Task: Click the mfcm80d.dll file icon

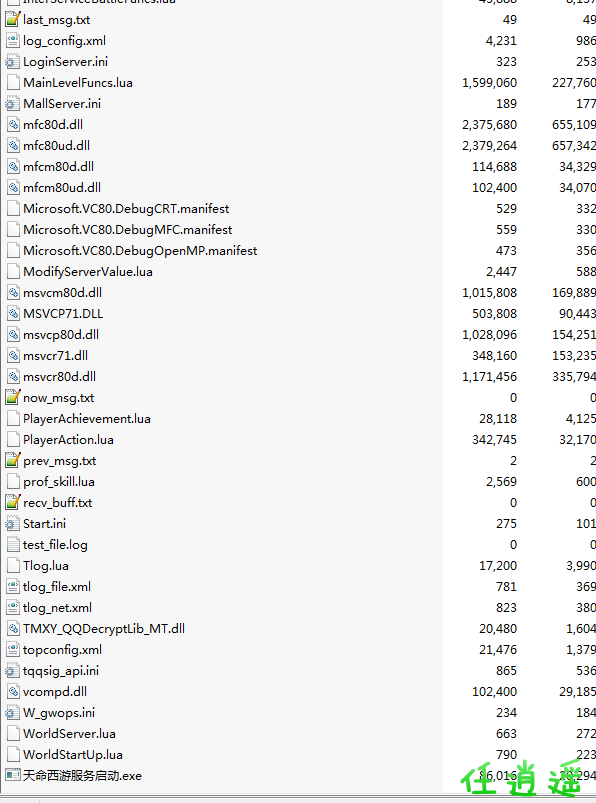Action: point(13,166)
